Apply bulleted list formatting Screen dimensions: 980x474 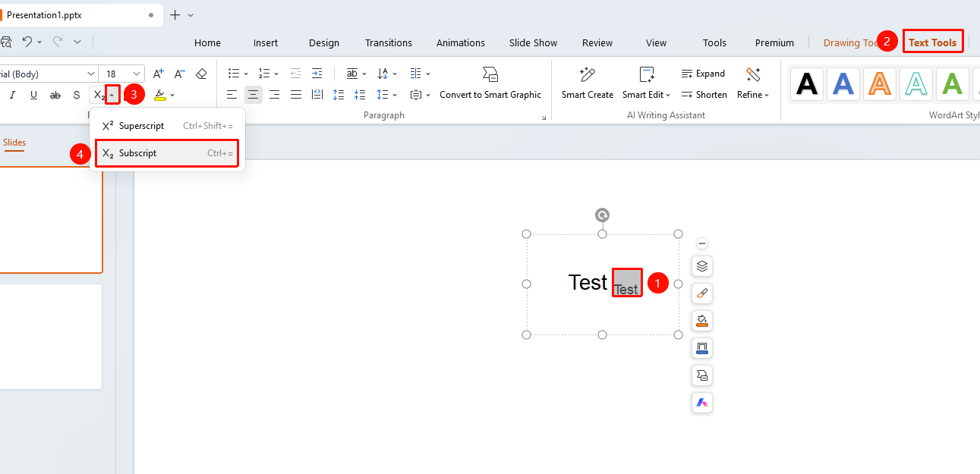[x=234, y=74]
